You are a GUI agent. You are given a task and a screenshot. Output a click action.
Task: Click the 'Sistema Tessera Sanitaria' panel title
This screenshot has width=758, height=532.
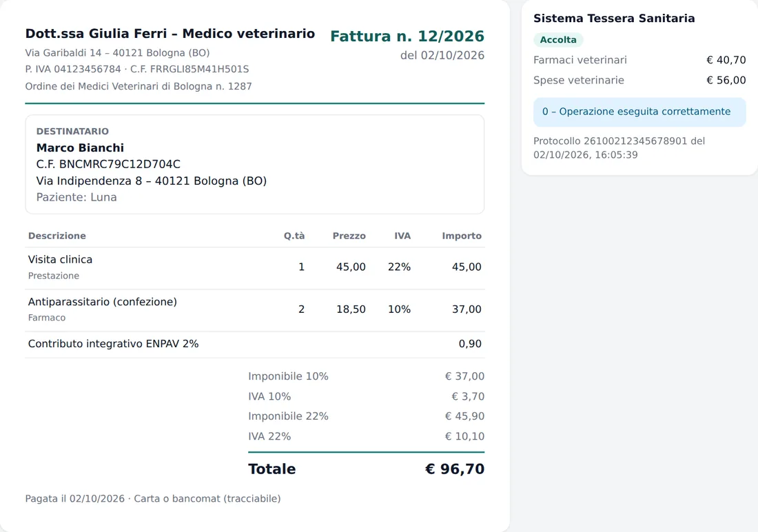(614, 19)
